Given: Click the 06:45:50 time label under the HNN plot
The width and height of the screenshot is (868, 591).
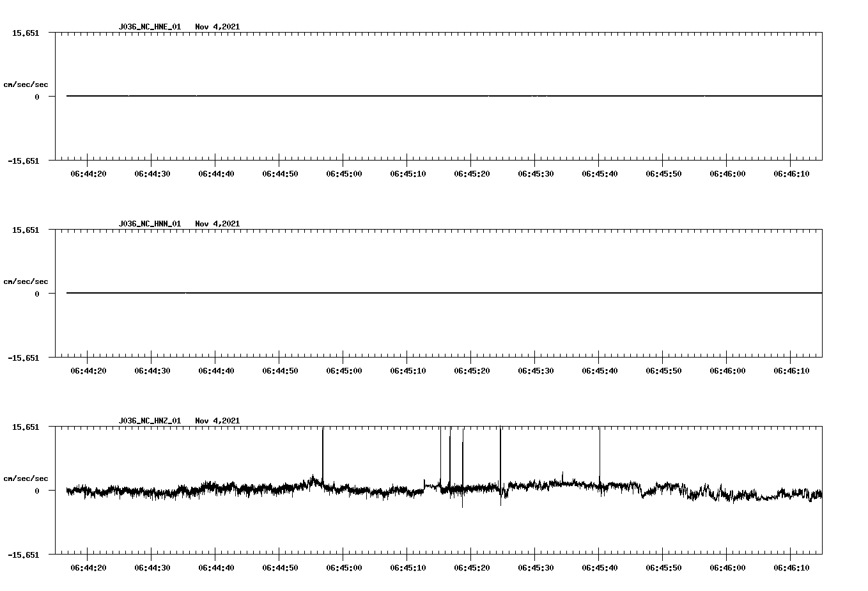Looking at the screenshot, I should (x=663, y=371).
